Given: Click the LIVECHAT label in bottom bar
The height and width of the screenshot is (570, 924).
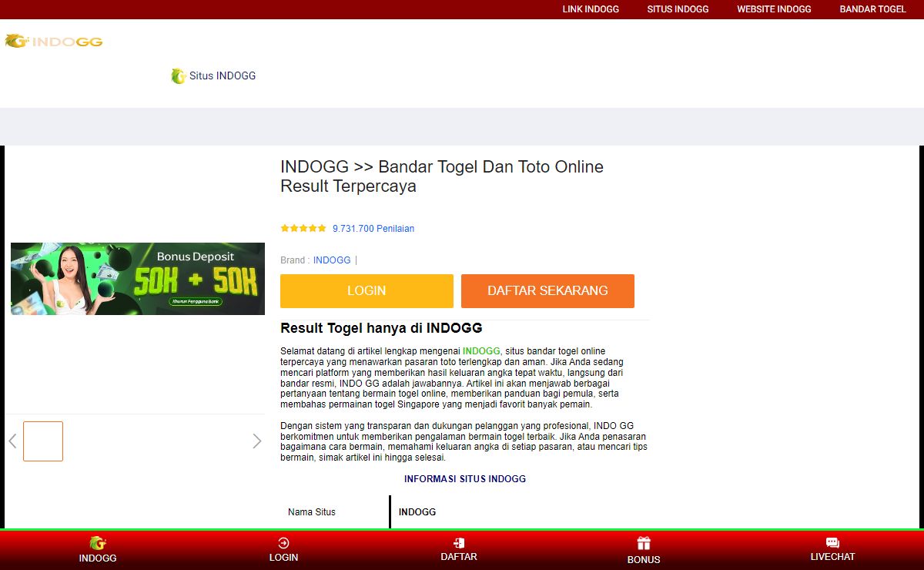Looking at the screenshot, I should coord(832,557).
